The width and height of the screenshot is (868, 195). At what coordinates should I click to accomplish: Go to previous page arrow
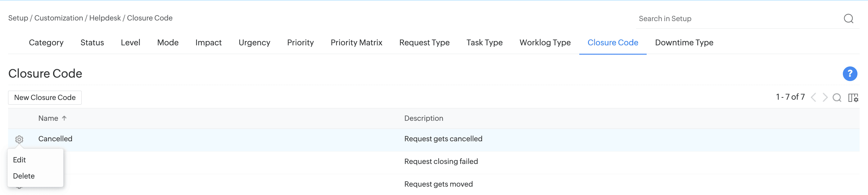point(813,98)
